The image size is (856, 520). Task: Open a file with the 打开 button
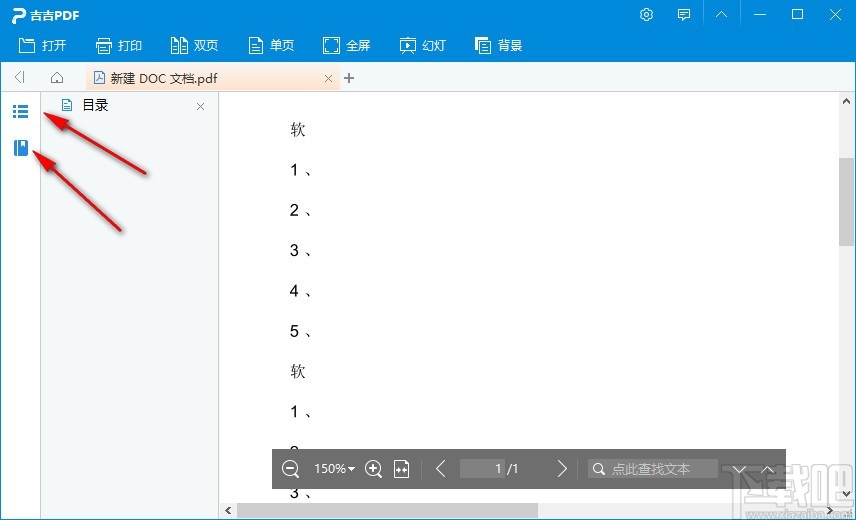[43, 45]
